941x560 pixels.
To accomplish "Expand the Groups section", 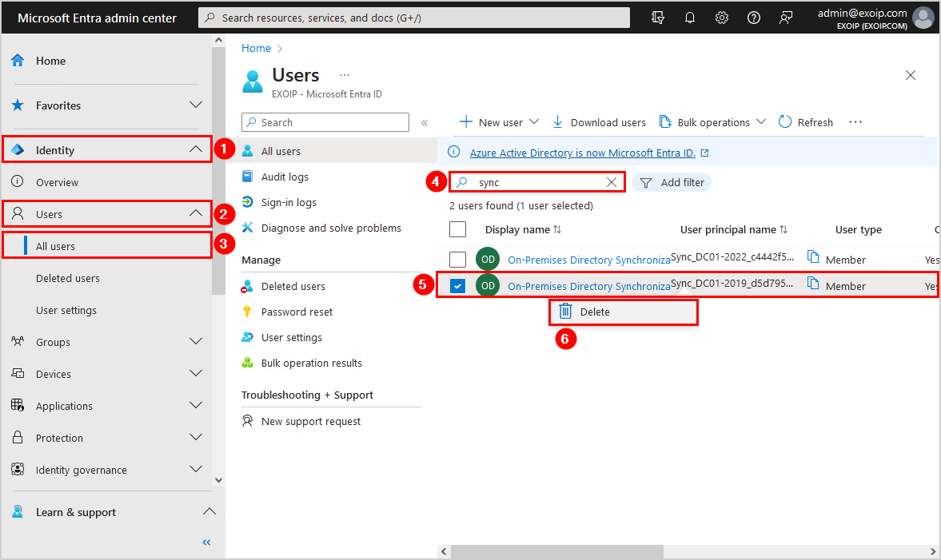I will pyautogui.click(x=196, y=341).
